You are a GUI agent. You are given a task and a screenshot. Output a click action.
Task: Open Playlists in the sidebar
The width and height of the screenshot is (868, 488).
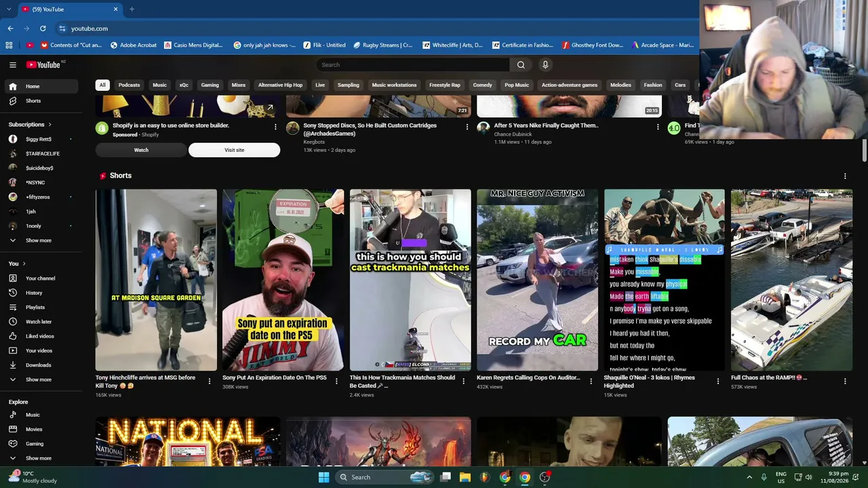(41, 307)
